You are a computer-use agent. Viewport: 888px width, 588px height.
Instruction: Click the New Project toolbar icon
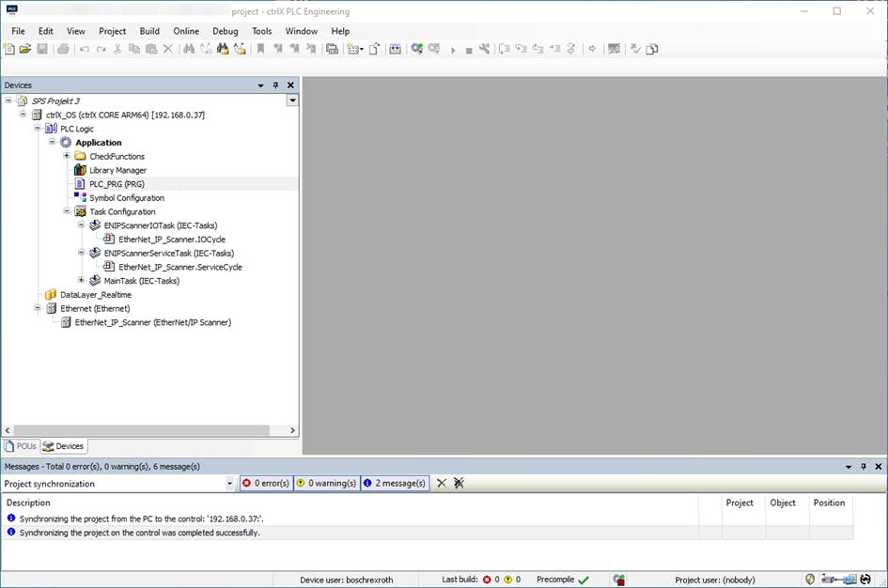point(8,49)
